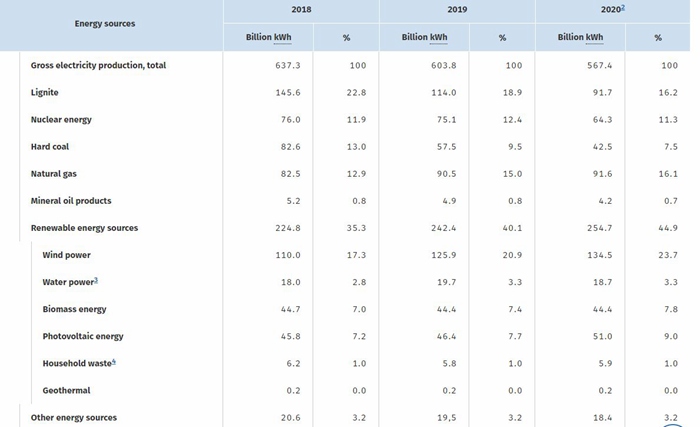This screenshot has width=700, height=427.
Task: Click the round button at the bottom right corner
Action: (x=673, y=425)
